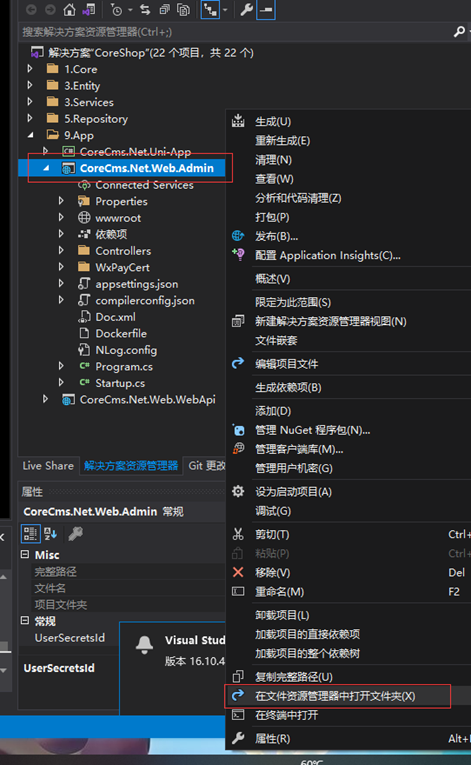
Task: Select the Categorized view icon in Properties
Action: click(30, 534)
